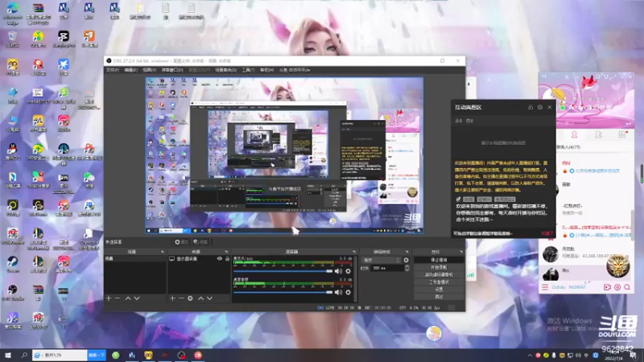Remove selected source with minus icon
The width and height of the screenshot is (644, 362).
pos(181,298)
